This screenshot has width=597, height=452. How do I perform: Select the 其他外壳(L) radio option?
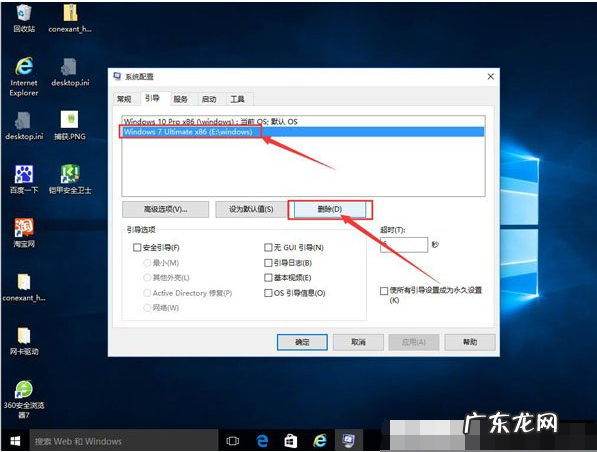point(147,278)
